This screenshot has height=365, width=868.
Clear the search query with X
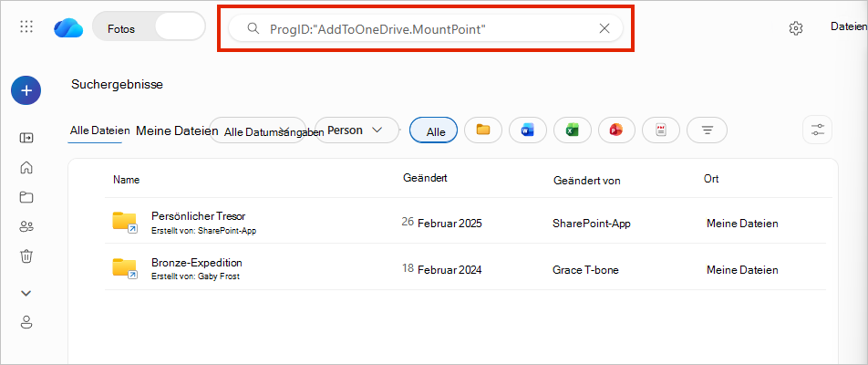pyautogui.click(x=604, y=28)
